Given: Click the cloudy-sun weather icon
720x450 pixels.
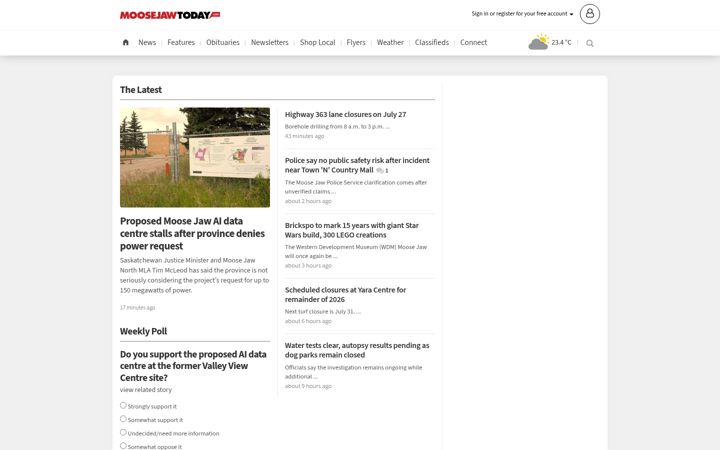Looking at the screenshot, I should 538,42.
